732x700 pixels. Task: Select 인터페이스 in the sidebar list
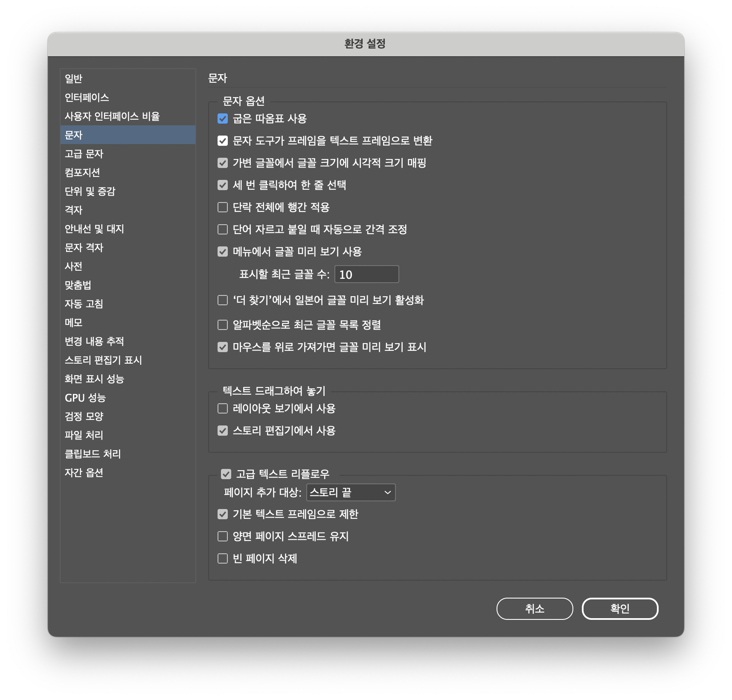[x=128, y=97]
